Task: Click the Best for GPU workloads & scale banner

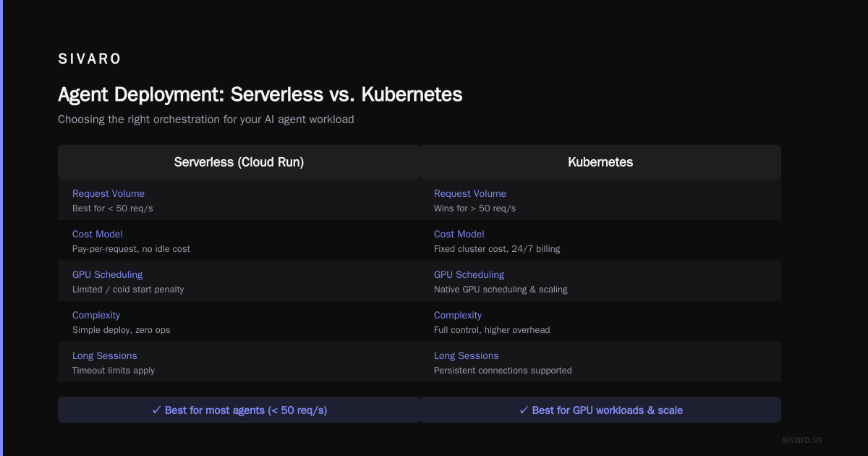Action: (x=600, y=410)
